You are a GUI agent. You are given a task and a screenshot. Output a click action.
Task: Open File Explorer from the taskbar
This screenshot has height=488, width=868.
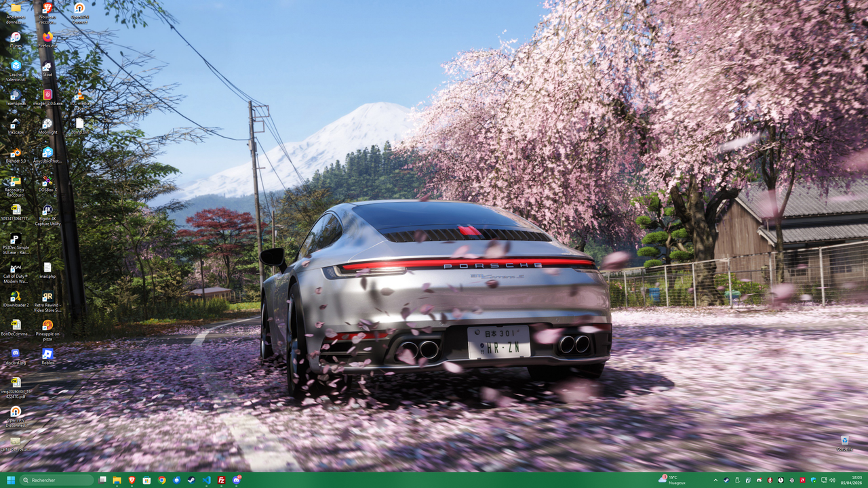point(117,480)
